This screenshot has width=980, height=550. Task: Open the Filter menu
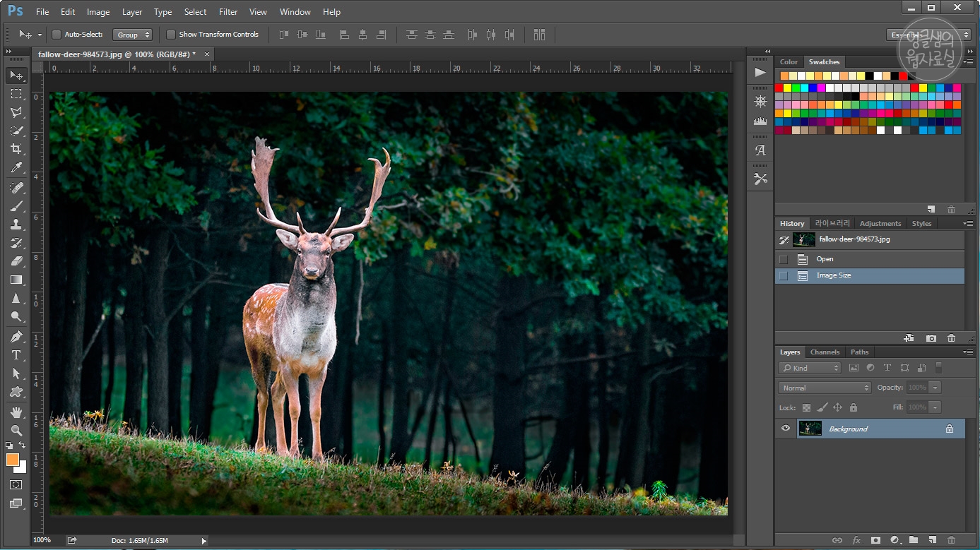[x=228, y=12]
